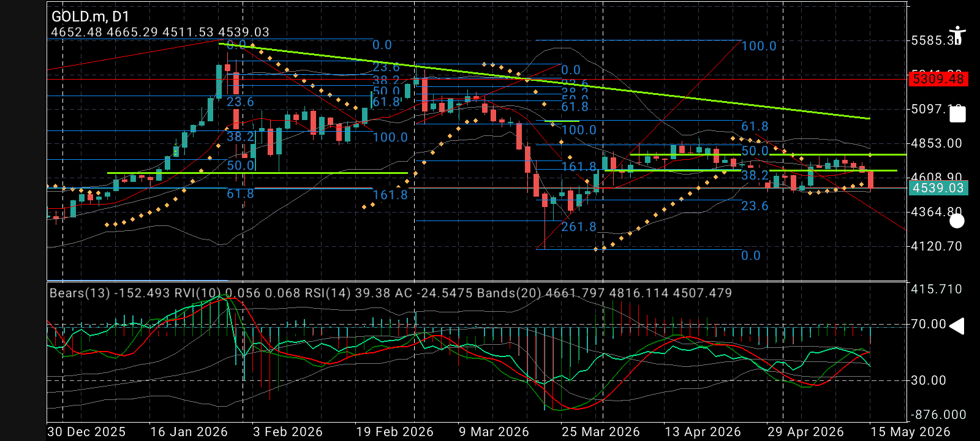Tap the back triangle navigation button

(x=957, y=326)
